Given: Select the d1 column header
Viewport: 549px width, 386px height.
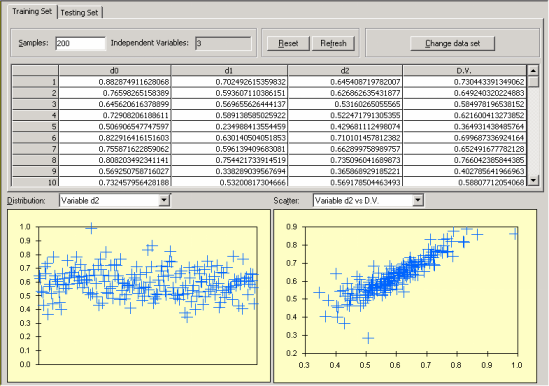Looking at the screenshot, I should tap(229, 70).
